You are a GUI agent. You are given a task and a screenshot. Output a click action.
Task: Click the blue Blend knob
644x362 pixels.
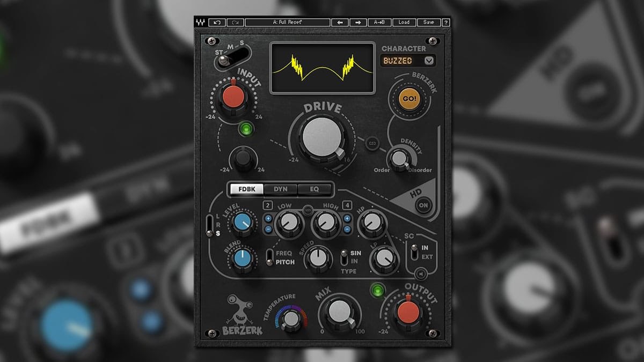tap(244, 258)
